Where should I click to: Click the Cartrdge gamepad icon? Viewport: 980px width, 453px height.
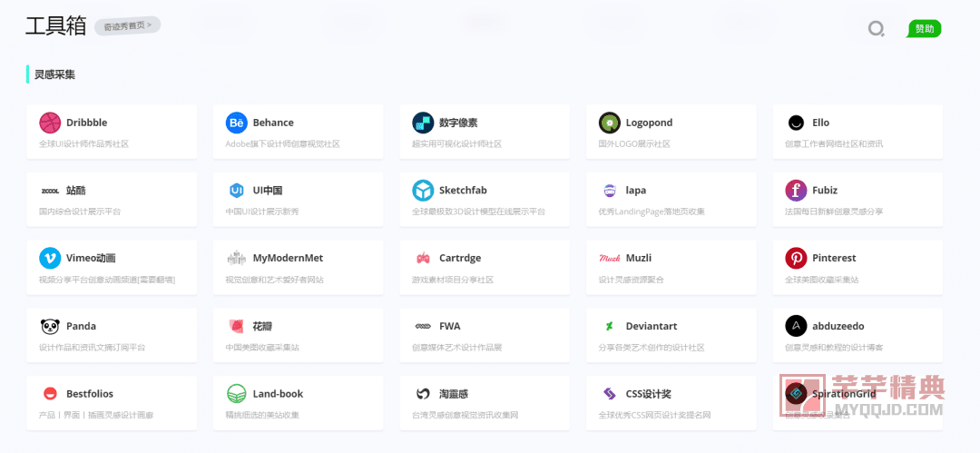click(423, 258)
